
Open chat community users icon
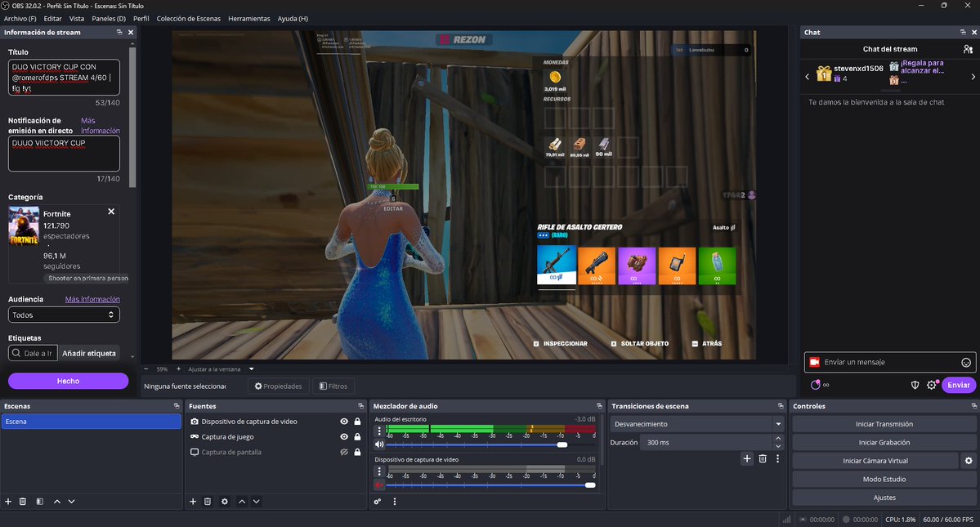click(968, 49)
